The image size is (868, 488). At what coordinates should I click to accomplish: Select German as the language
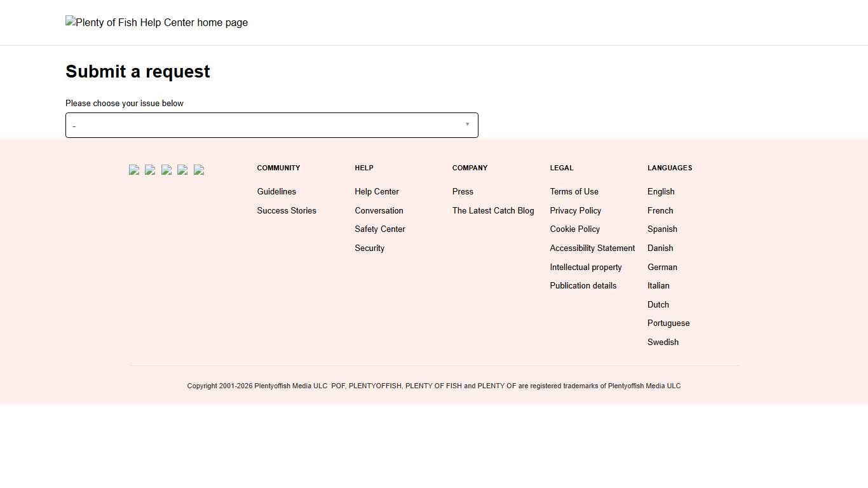662,267
